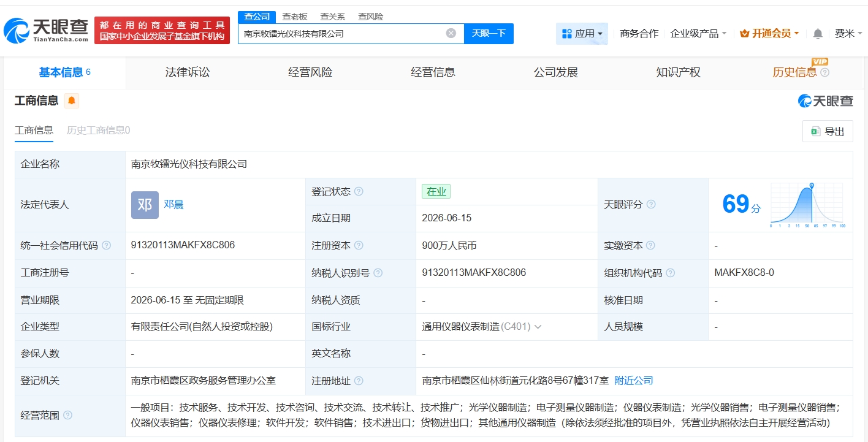The width and height of the screenshot is (868, 442).
Task: Open legal representative 邓晨 link
Action: pyautogui.click(x=173, y=205)
